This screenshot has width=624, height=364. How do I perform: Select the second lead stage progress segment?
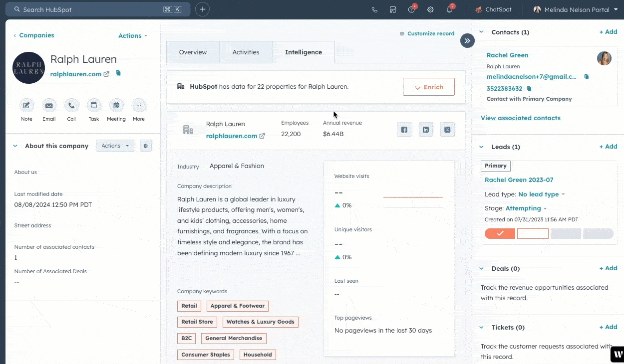point(533,233)
